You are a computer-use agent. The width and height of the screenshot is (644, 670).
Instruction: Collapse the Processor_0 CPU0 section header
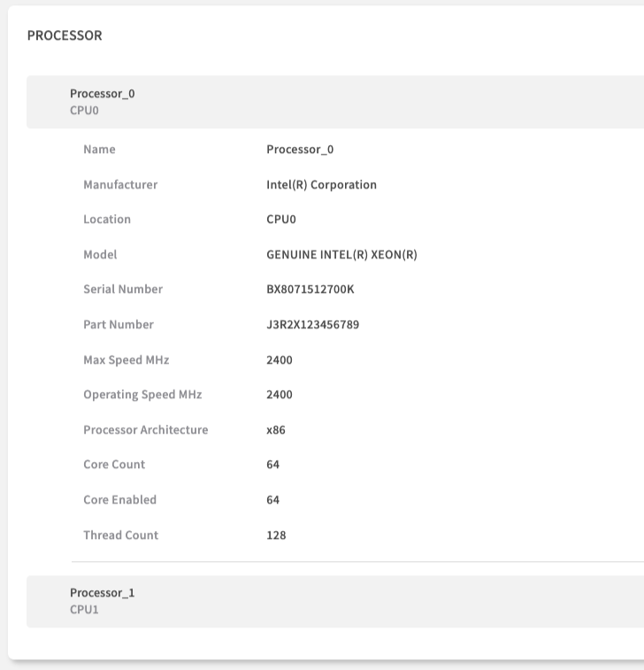coord(334,102)
